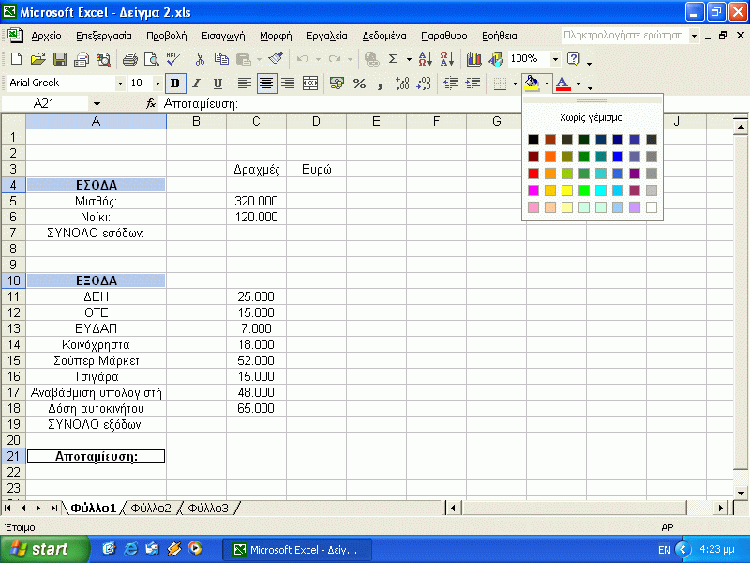Image resolution: width=750 pixels, height=563 pixels.
Task: Select column C header
Action: tap(256, 121)
